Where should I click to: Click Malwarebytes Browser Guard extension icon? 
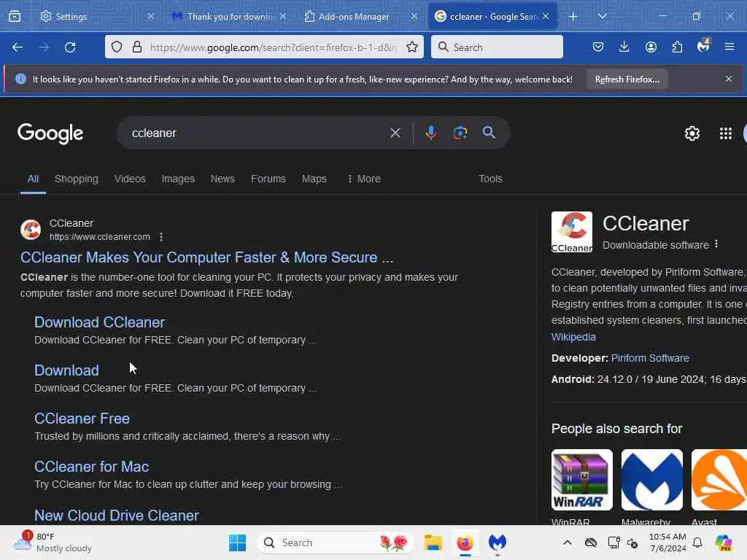(704, 46)
